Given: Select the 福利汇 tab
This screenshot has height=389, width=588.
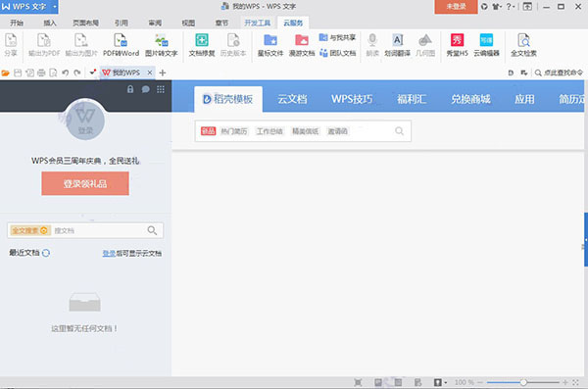Looking at the screenshot, I should [412, 99].
